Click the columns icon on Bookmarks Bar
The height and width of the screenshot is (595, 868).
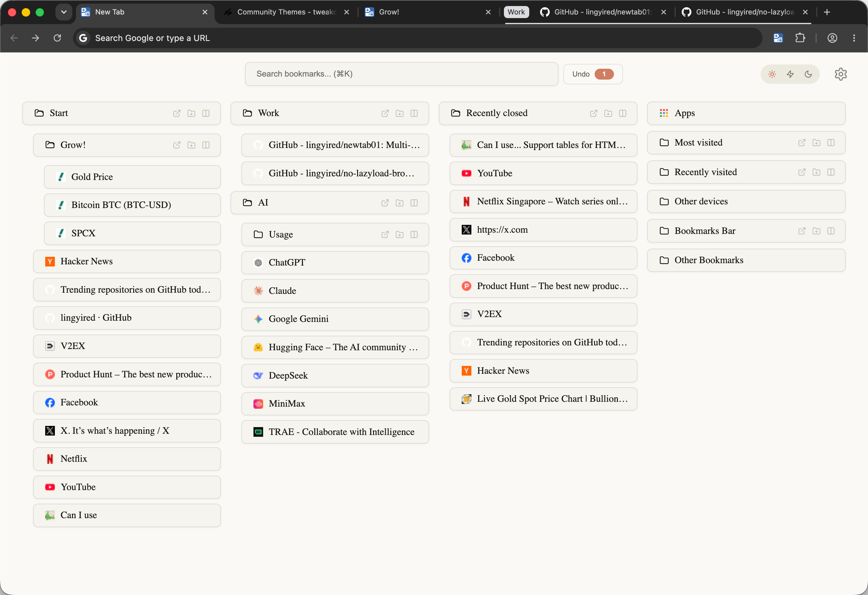[831, 231]
